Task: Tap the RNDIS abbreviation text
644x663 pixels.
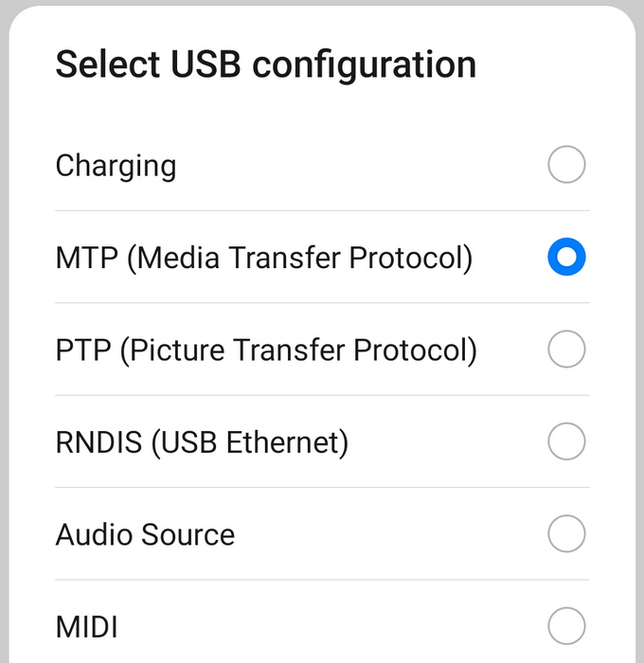Action: 98,442
